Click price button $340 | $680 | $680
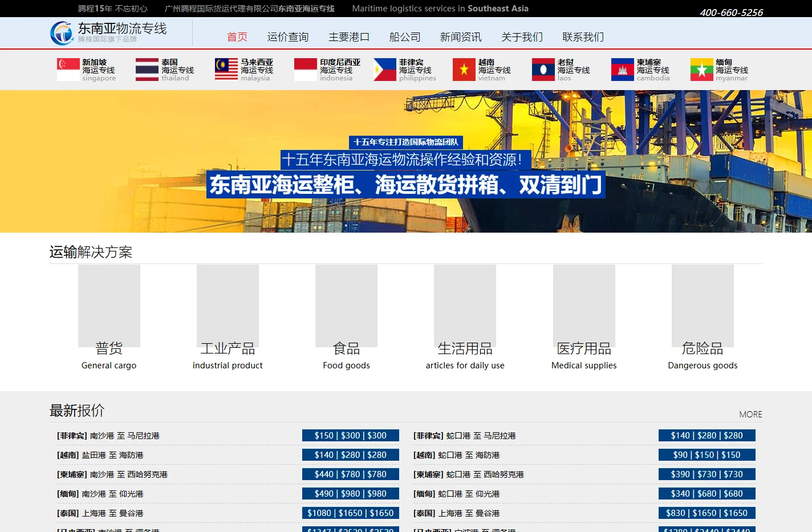 [x=707, y=494]
